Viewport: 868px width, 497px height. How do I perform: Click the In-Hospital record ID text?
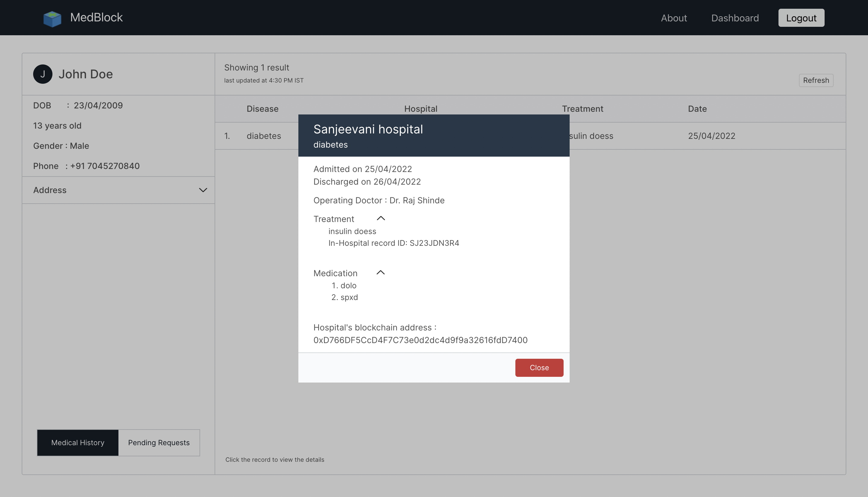click(x=393, y=243)
